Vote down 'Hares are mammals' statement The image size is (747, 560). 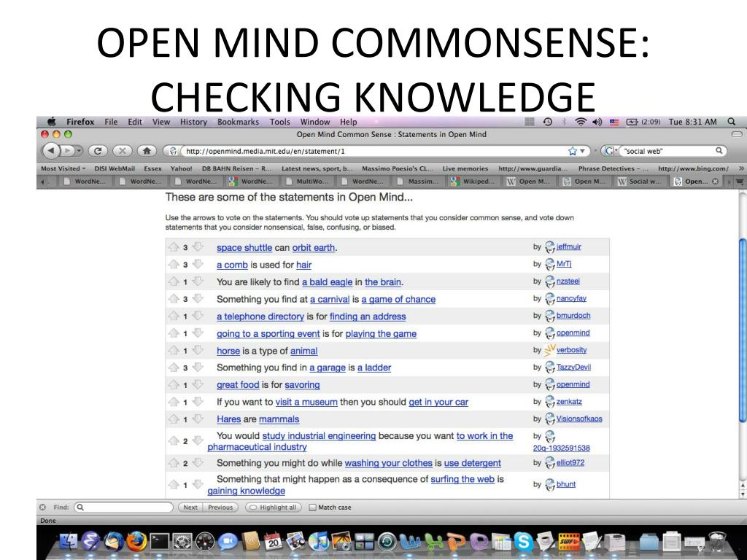(x=198, y=418)
